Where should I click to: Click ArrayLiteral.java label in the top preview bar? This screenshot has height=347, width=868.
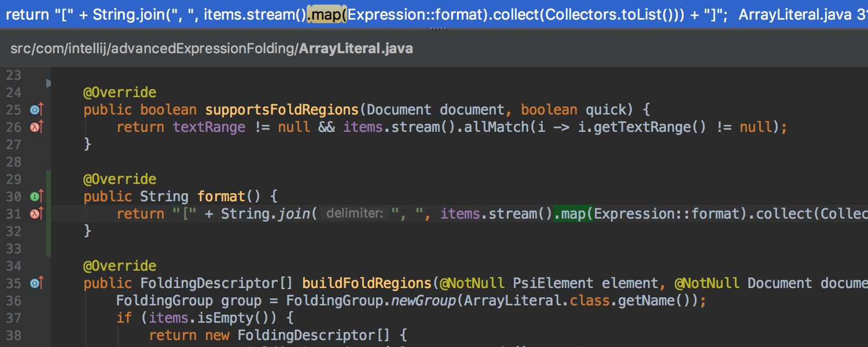pyautogui.click(x=795, y=14)
